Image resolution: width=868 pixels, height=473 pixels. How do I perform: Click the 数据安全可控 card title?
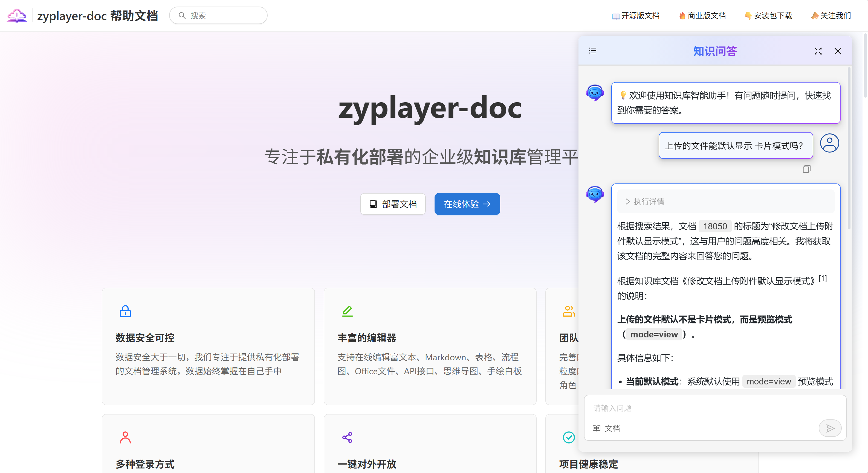(x=145, y=338)
